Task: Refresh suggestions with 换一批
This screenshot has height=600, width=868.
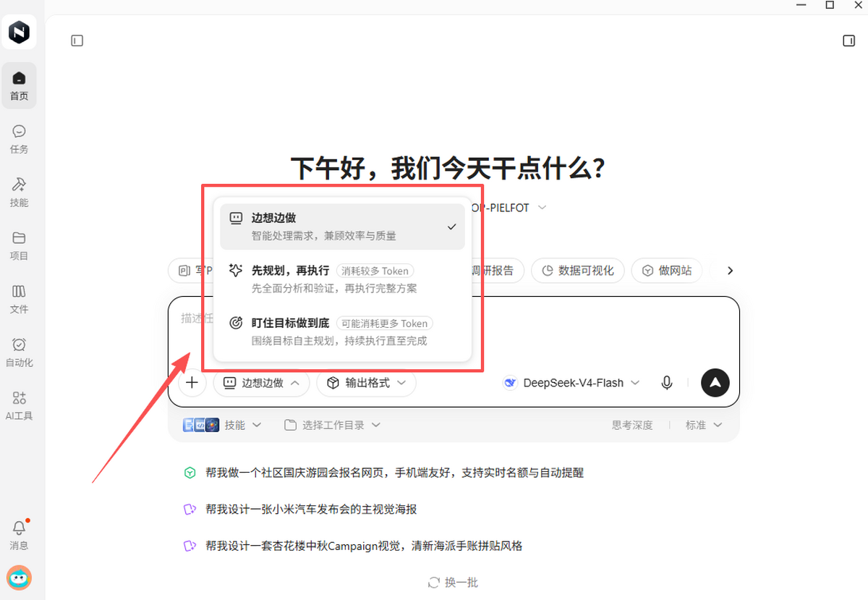Action: [x=453, y=583]
